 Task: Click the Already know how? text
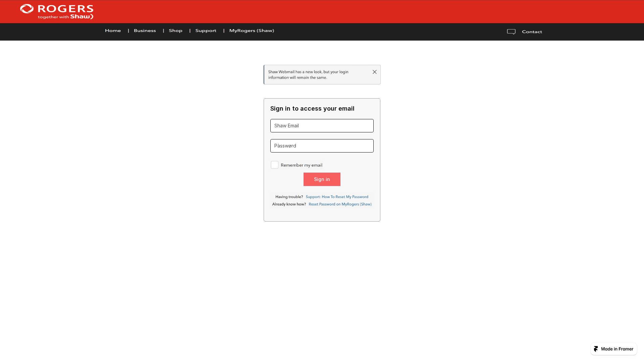289,204
